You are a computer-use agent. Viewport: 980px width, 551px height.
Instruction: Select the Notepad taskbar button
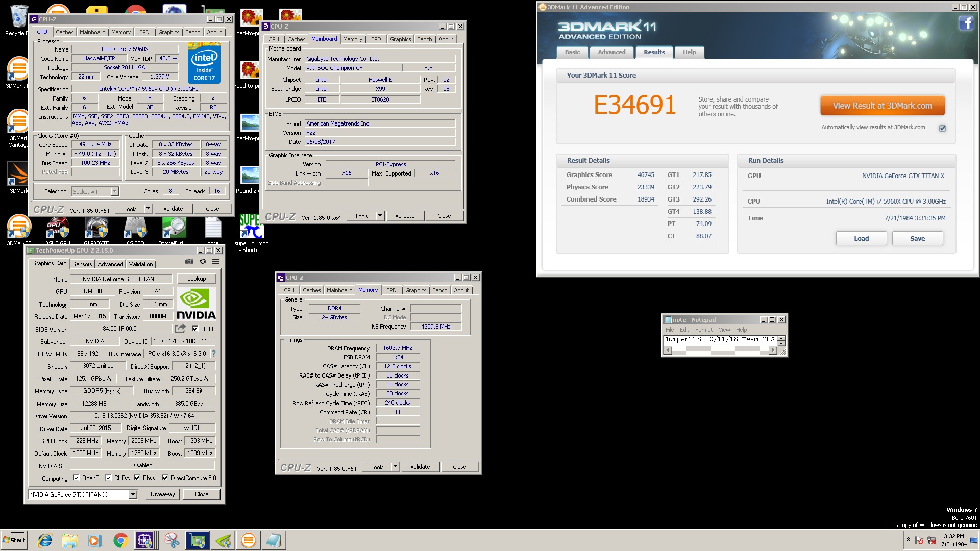274,540
